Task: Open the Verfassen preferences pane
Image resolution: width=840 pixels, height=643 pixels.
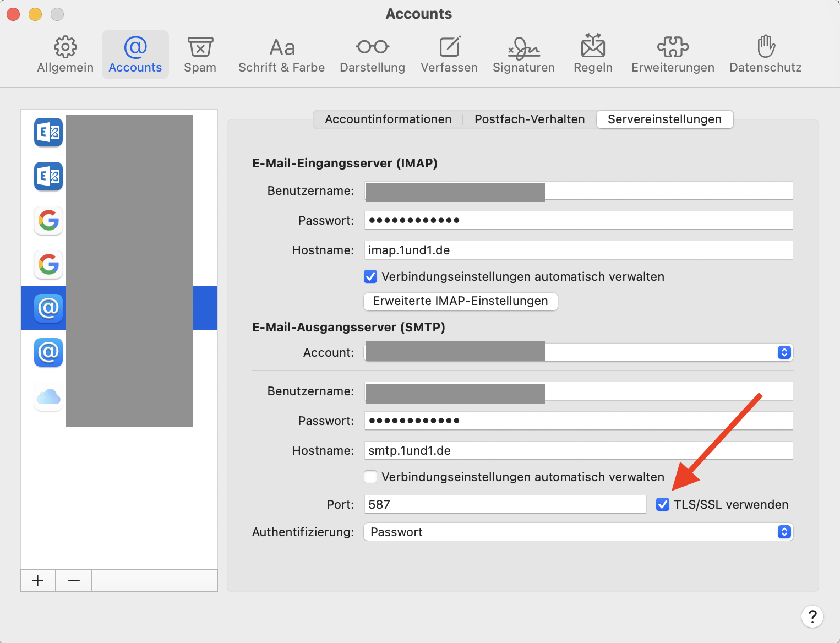Action: [449, 55]
